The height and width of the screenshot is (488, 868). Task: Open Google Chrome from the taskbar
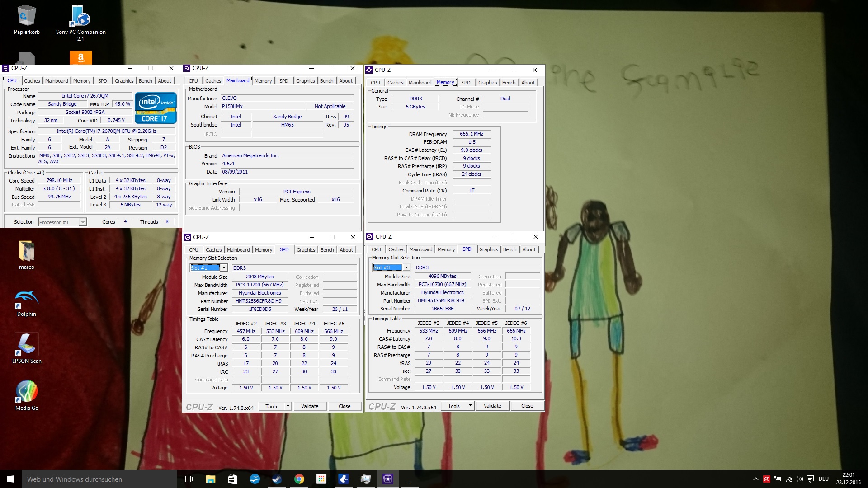[299, 479]
